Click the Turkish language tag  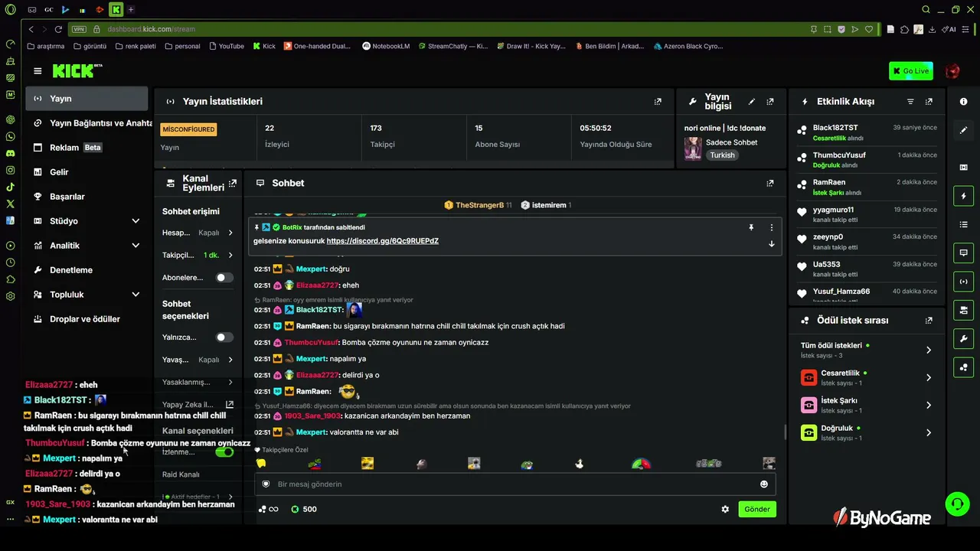(722, 155)
